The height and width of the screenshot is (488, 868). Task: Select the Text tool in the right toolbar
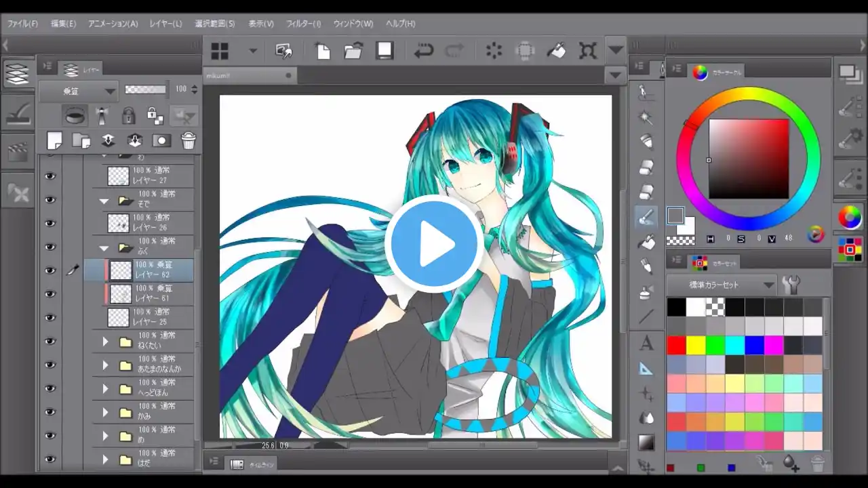[x=646, y=344]
